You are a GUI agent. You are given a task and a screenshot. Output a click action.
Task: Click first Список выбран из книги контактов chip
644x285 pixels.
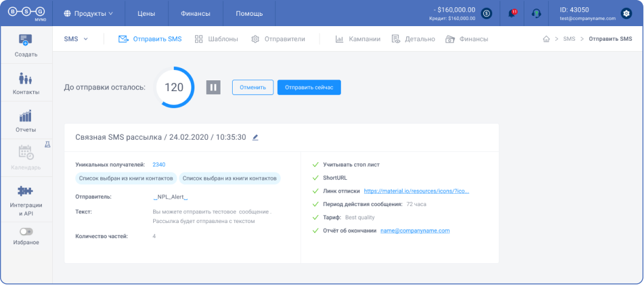[x=126, y=178]
